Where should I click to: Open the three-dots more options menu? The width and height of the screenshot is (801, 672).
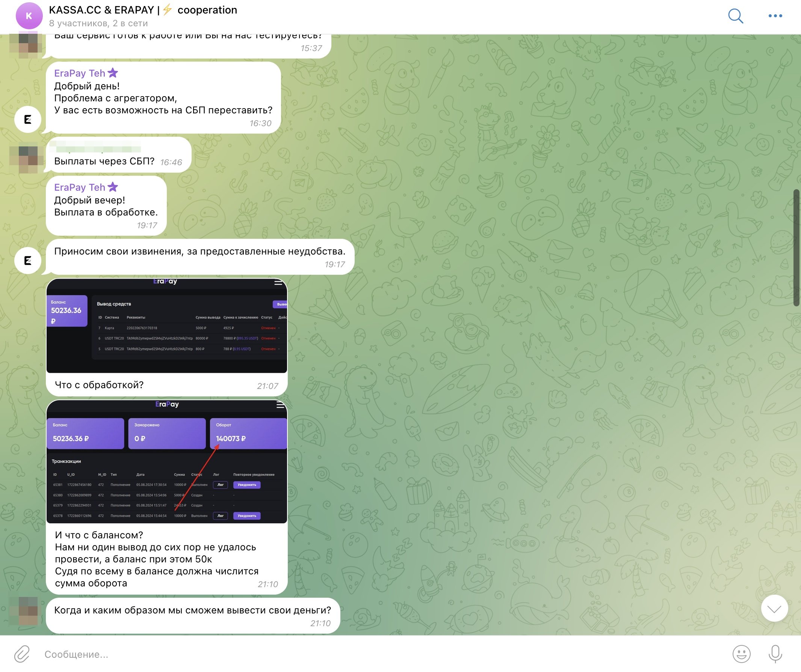pyautogui.click(x=775, y=16)
